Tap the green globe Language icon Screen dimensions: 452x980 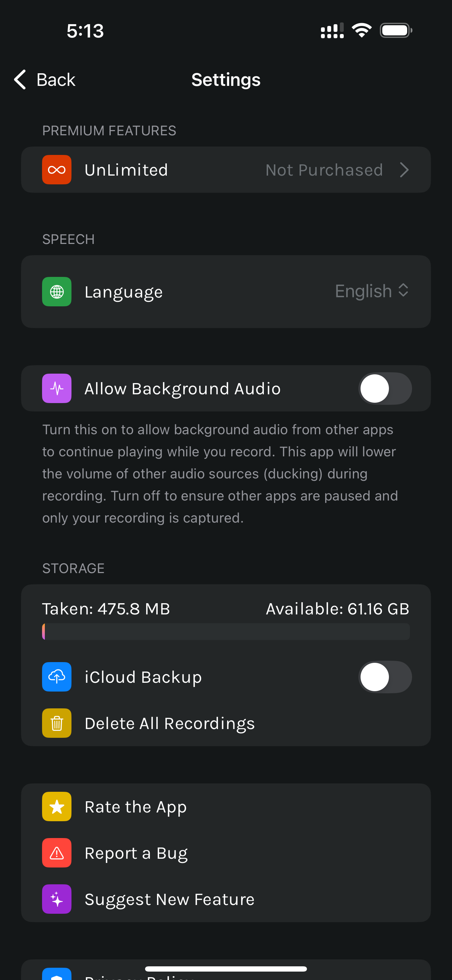(x=57, y=292)
